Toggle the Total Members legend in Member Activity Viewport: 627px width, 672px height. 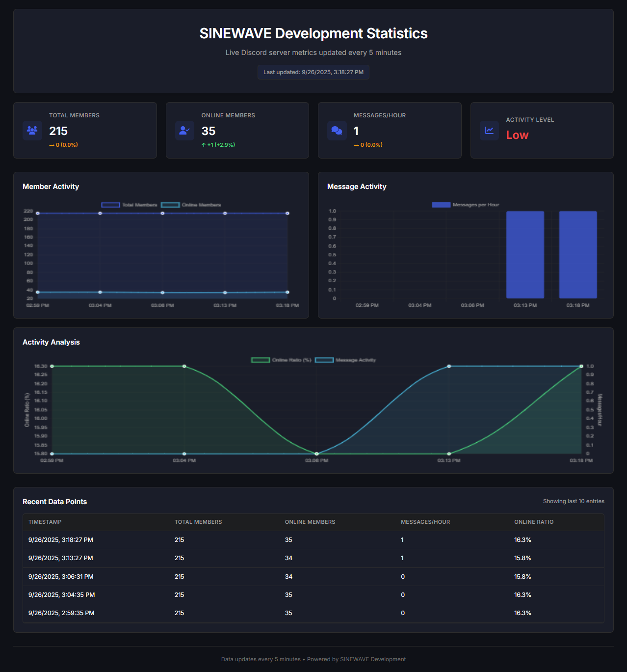[129, 205]
